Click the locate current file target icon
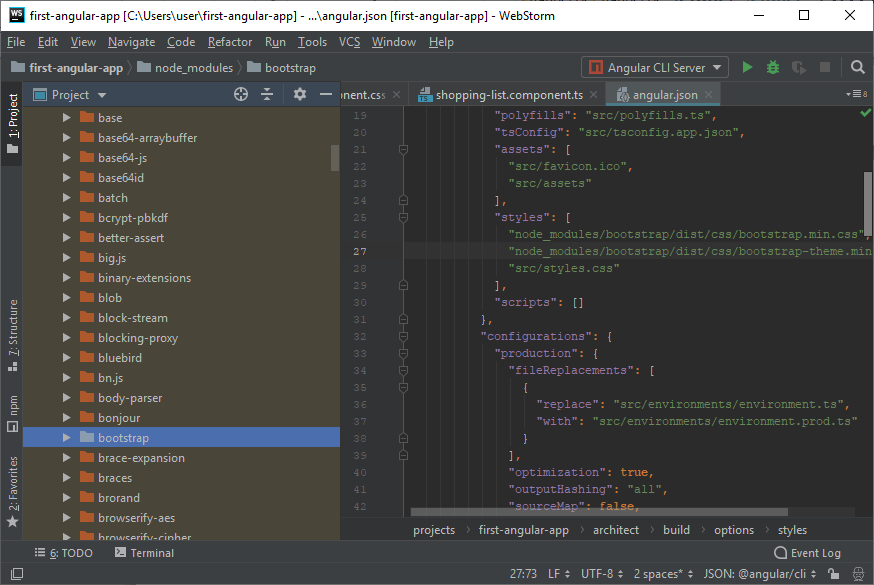This screenshot has width=874, height=585. [240, 94]
